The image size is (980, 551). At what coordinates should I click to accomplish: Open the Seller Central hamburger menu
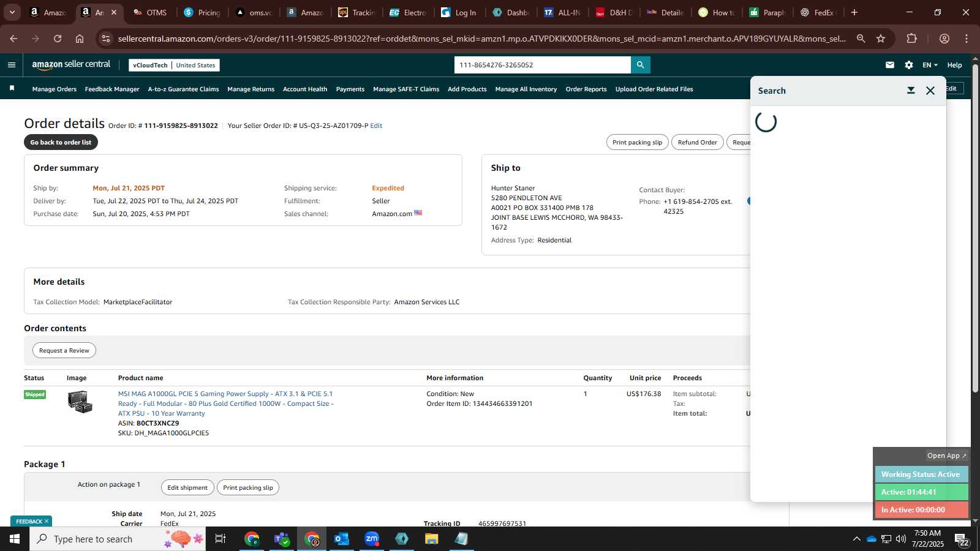click(11, 65)
